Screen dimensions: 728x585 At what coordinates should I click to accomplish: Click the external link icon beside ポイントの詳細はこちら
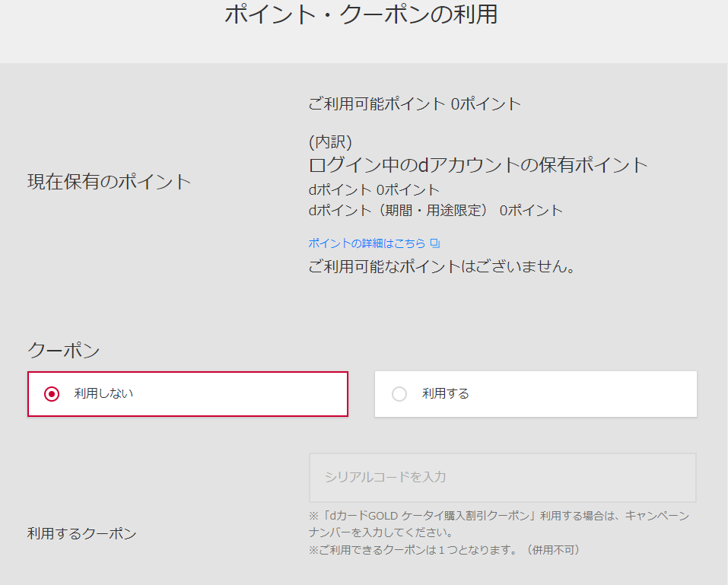(435, 243)
